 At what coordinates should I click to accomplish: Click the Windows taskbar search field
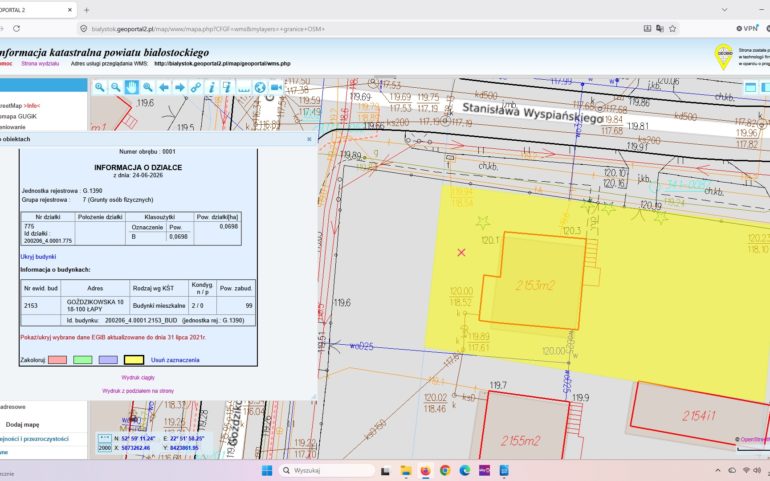(327, 471)
